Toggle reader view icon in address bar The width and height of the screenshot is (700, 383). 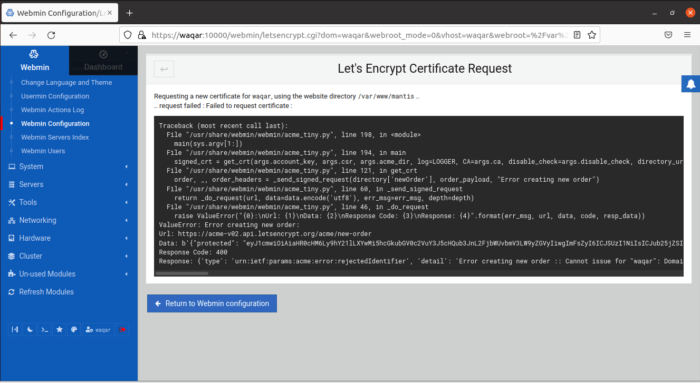tap(577, 35)
